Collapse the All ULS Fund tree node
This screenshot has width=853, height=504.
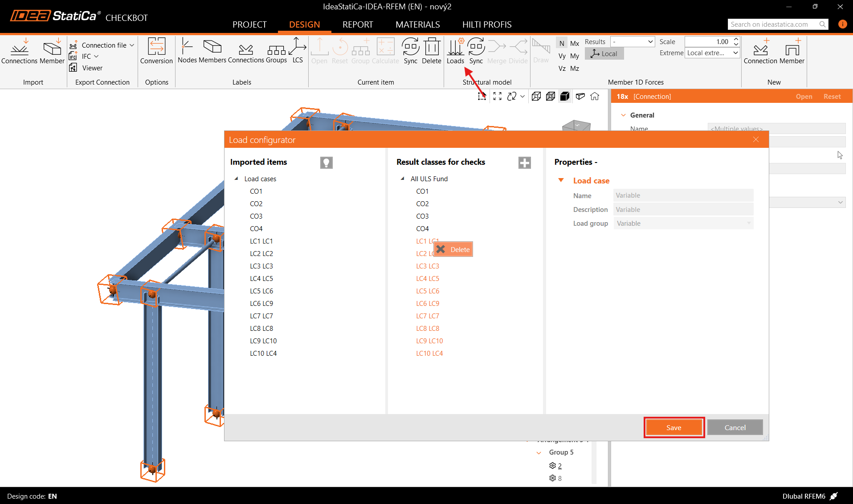pyautogui.click(x=402, y=179)
